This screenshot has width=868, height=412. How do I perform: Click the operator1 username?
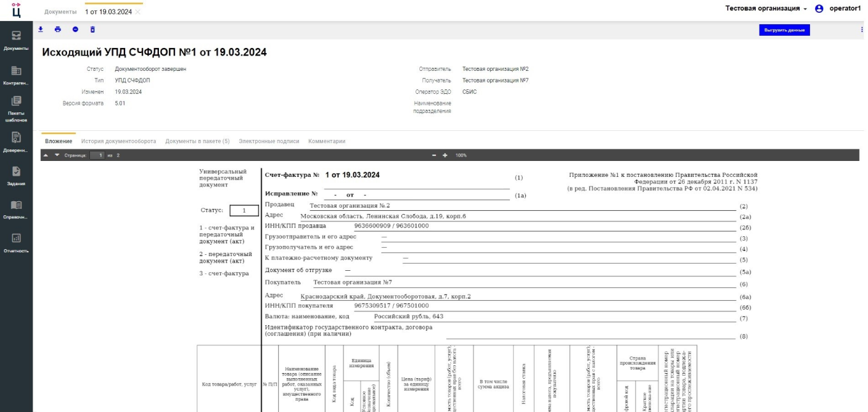[845, 8]
